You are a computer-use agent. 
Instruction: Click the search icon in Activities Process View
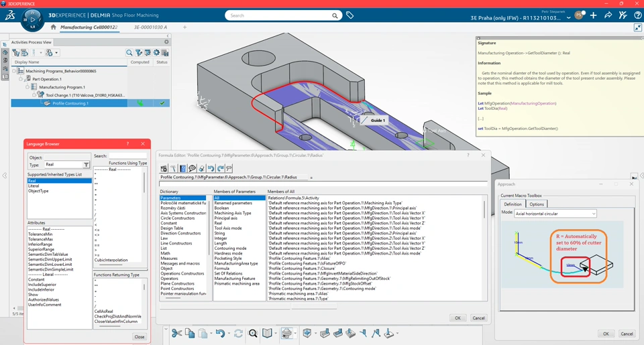tap(129, 52)
